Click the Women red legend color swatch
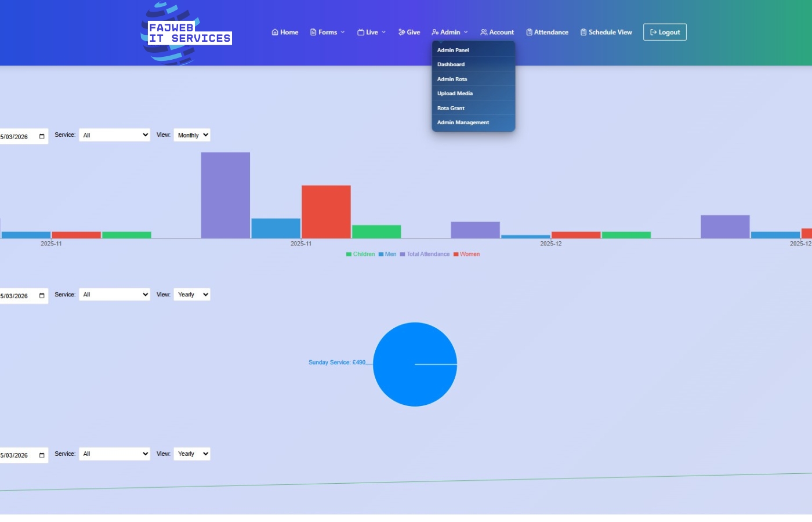Viewport: 812px width, 522px height. 456,254
